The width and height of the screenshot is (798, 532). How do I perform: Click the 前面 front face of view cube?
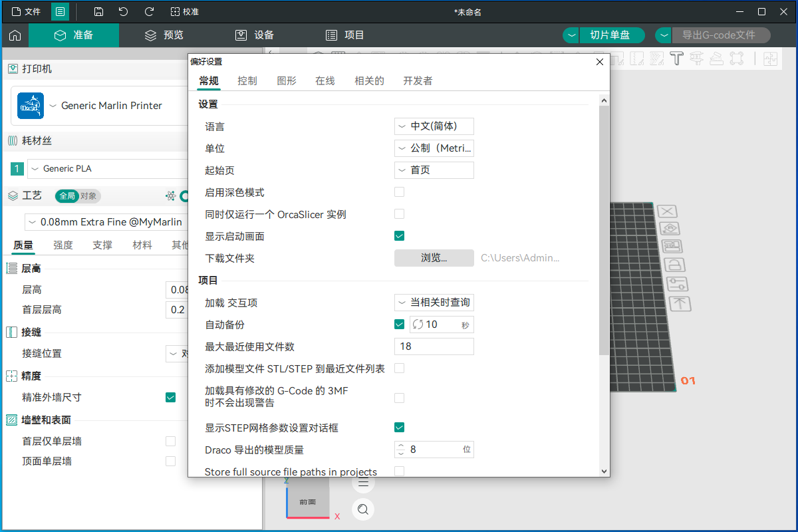point(307,501)
